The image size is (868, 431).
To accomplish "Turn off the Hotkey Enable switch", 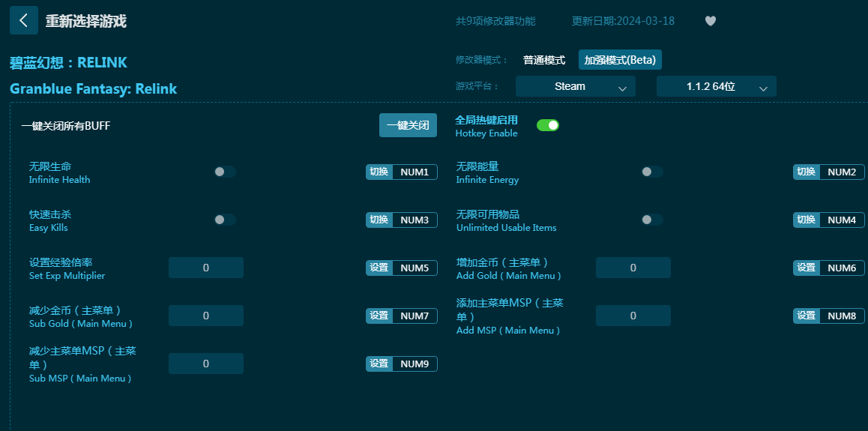I will [548, 125].
